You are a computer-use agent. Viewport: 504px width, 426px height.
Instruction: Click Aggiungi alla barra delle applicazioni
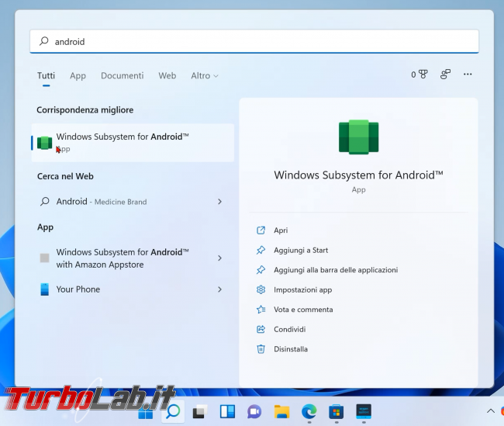[336, 270]
